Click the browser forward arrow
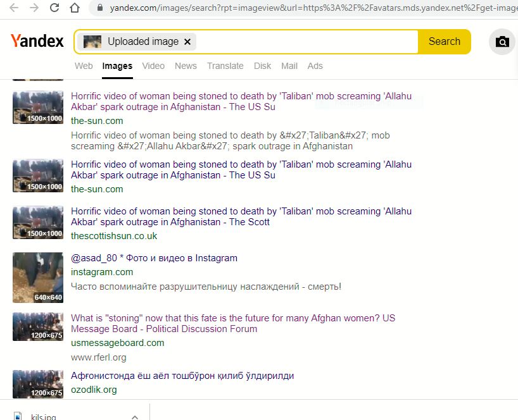518x420 pixels. click(34, 8)
